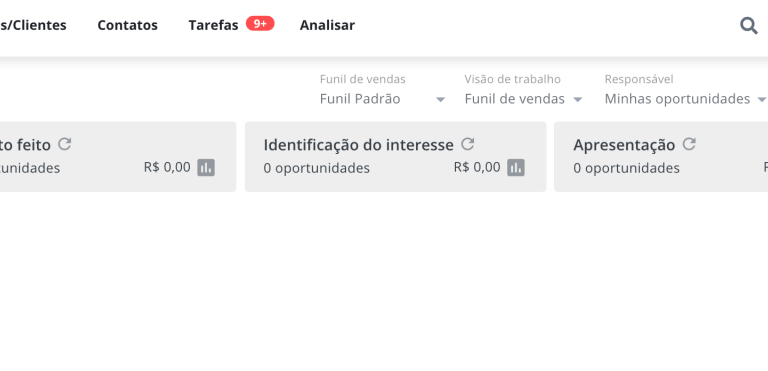Viewport: 768px width, 371px height.
Task: Refresh the Identificação do interesse column
Action: tap(468, 144)
